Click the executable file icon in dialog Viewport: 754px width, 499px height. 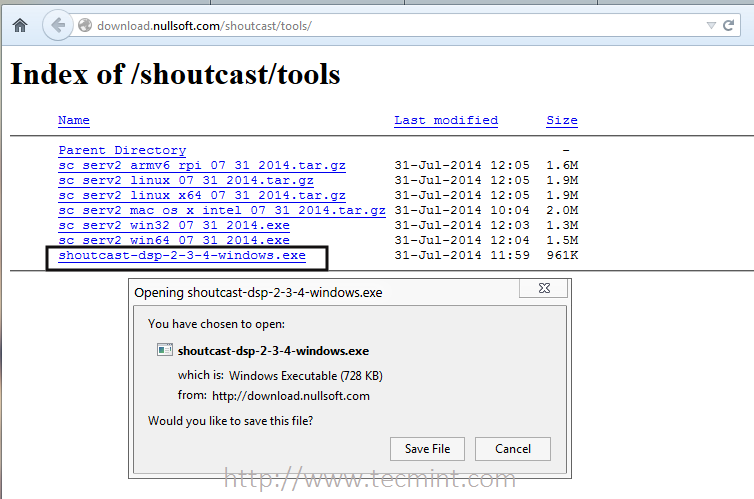click(164, 349)
